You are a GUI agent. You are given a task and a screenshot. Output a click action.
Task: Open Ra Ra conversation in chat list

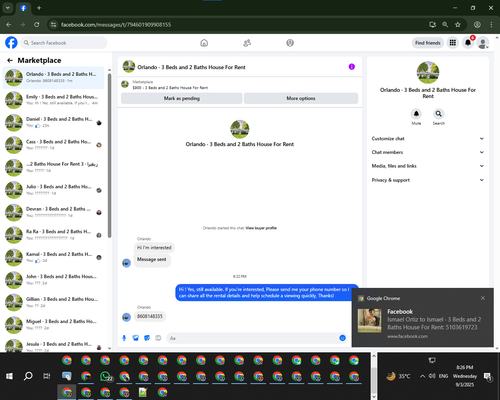[x=53, y=235]
